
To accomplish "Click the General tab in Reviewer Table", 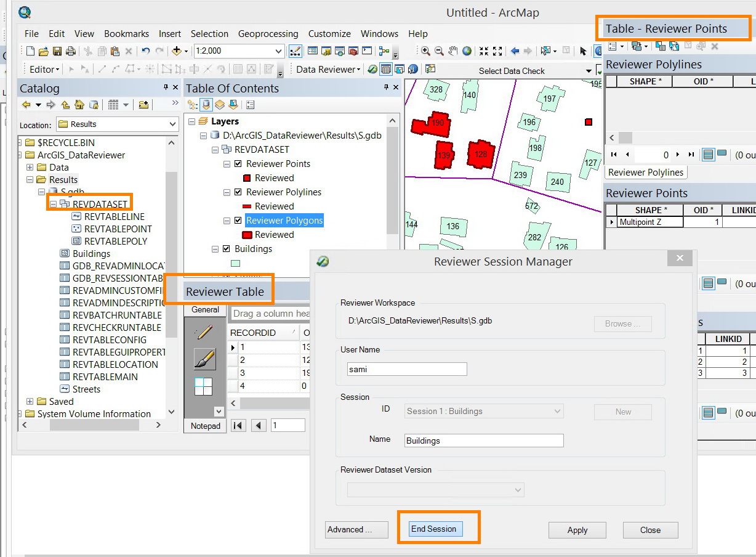I will click(x=205, y=310).
